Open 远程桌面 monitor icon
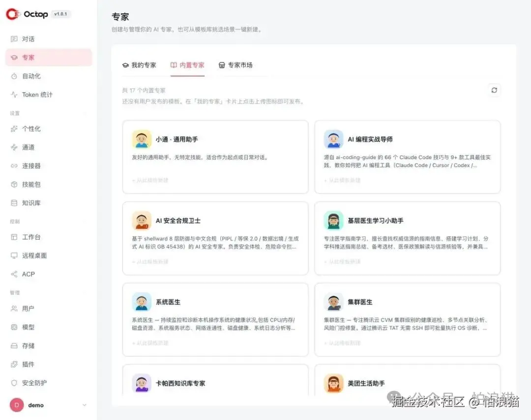The image size is (531, 420). tap(14, 255)
